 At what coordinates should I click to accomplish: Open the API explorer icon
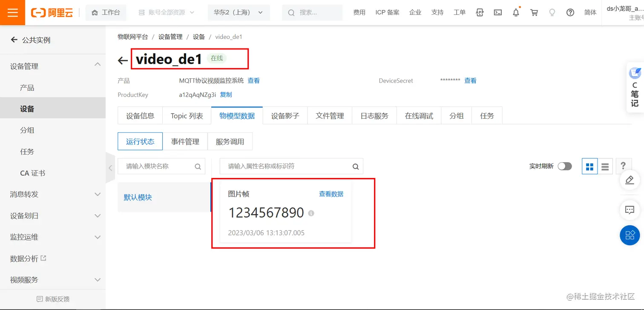pos(480,12)
